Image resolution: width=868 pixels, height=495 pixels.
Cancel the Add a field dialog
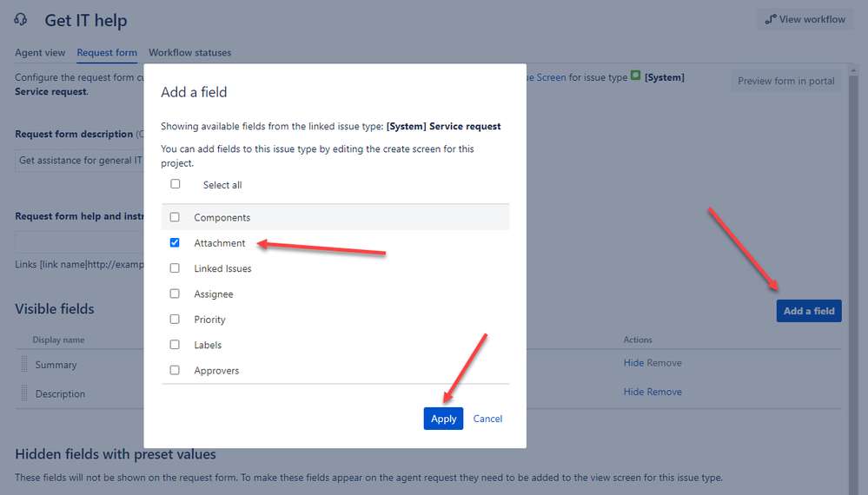(x=487, y=419)
